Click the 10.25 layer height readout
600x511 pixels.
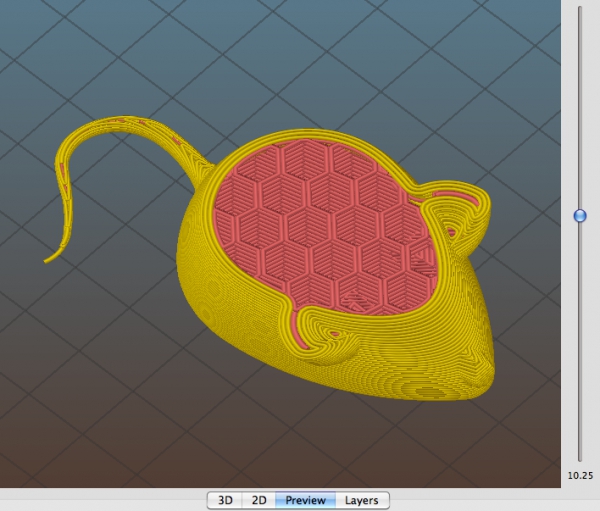click(580, 475)
